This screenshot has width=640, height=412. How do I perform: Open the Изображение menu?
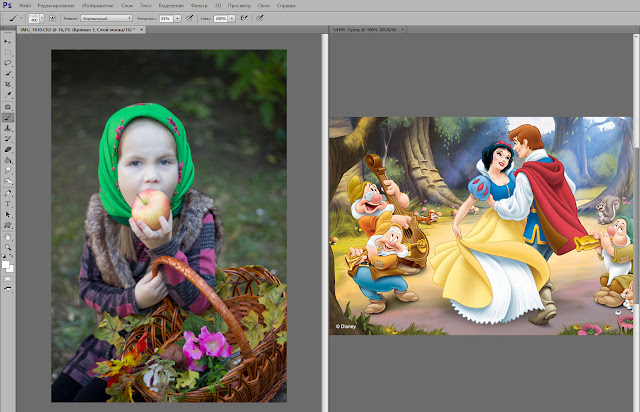pyautogui.click(x=98, y=6)
